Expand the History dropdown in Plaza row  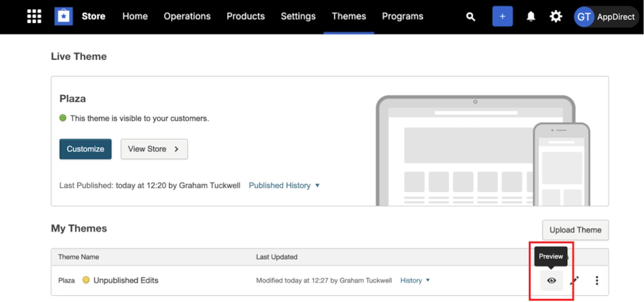(x=415, y=280)
